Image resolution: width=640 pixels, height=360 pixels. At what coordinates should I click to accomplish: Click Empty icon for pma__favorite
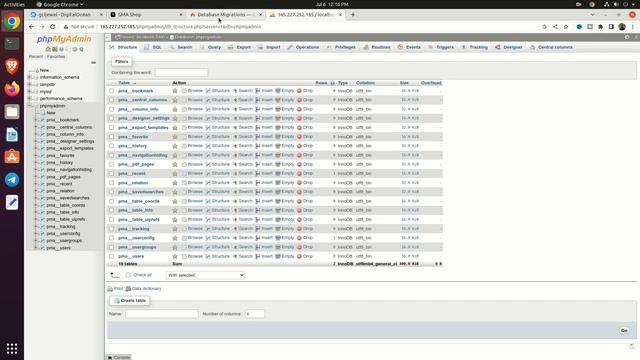click(278, 137)
